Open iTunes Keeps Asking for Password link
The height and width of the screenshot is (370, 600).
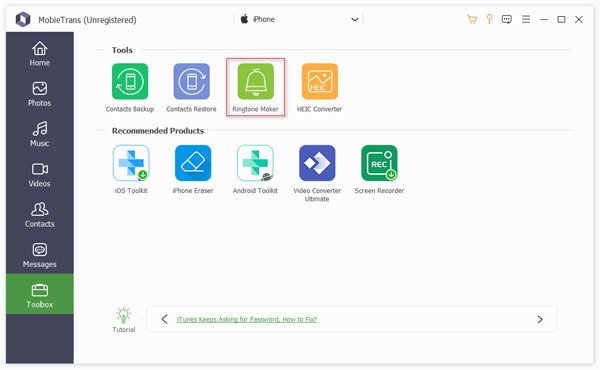[x=247, y=319]
